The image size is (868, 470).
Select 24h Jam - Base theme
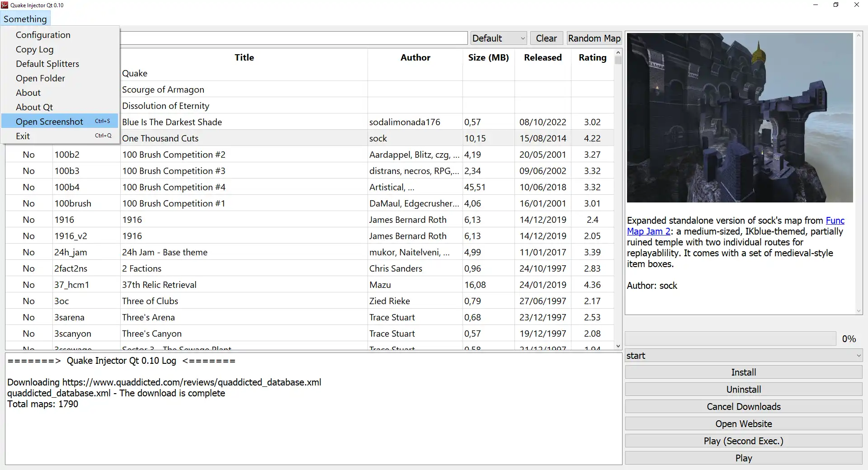310,252
